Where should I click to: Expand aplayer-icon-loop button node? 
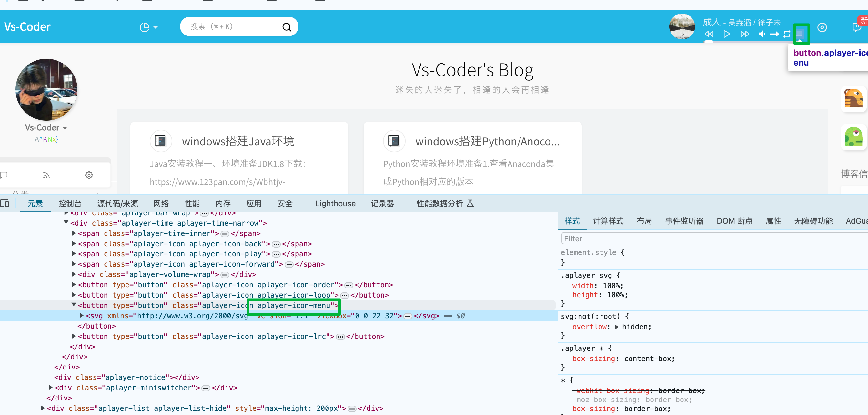point(74,295)
